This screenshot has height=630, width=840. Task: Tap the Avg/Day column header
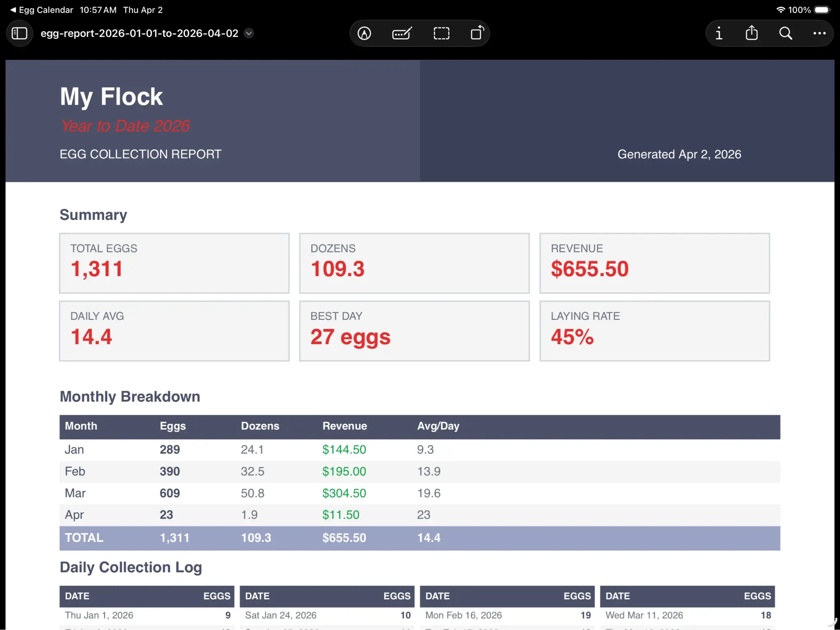pyautogui.click(x=438, y=426)
